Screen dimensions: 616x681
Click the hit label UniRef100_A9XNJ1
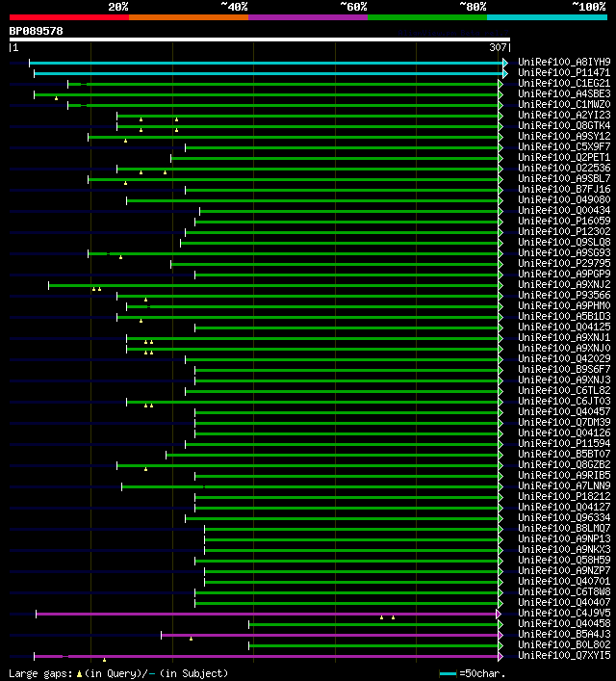click(x=564, y=337)
